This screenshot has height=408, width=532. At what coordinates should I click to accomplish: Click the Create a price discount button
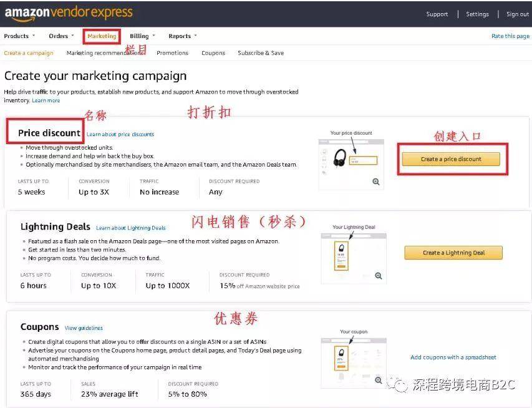(x=451, y=159)
